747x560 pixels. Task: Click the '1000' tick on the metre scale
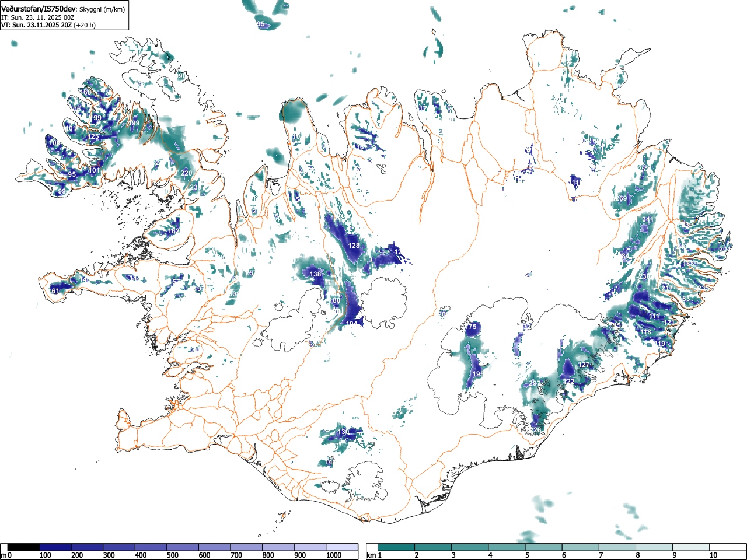pos(333,555)
